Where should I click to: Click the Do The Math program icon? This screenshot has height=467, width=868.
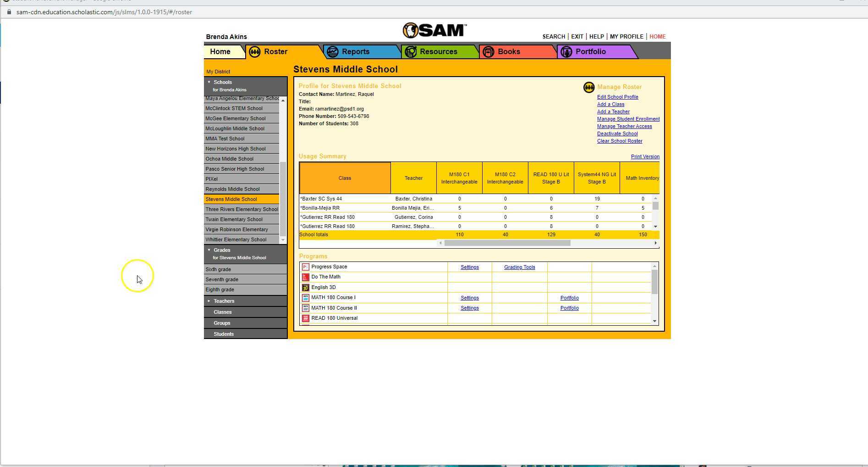click(306, 277)
